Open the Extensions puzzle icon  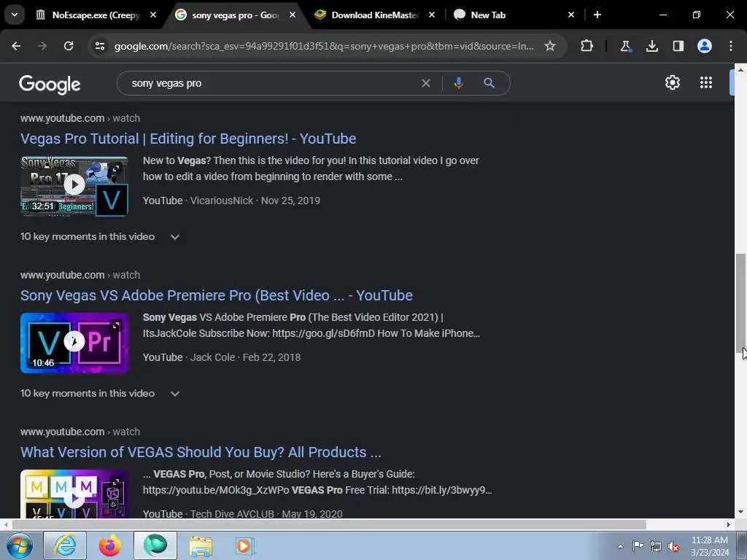587,46
